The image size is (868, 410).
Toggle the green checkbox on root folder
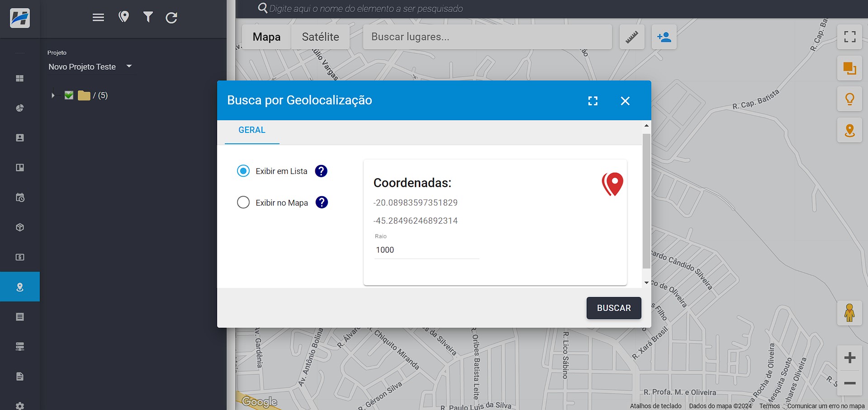click(x=69, y=95)
